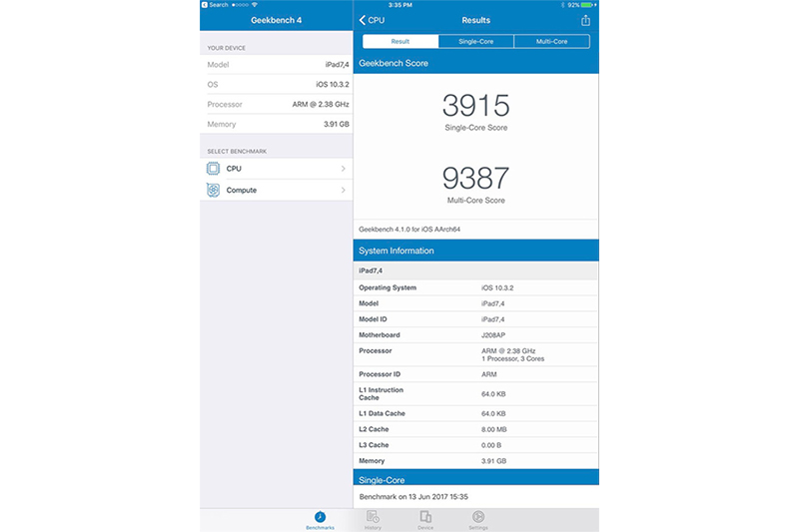Select the L1 Data Cache row
Screen dimensions: 799x532
(x=476, y=413)
